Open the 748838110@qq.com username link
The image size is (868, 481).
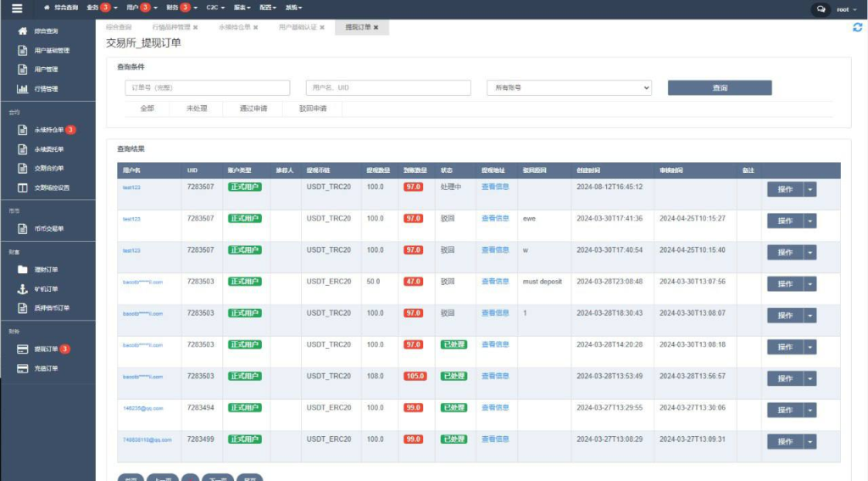[147, 439]
